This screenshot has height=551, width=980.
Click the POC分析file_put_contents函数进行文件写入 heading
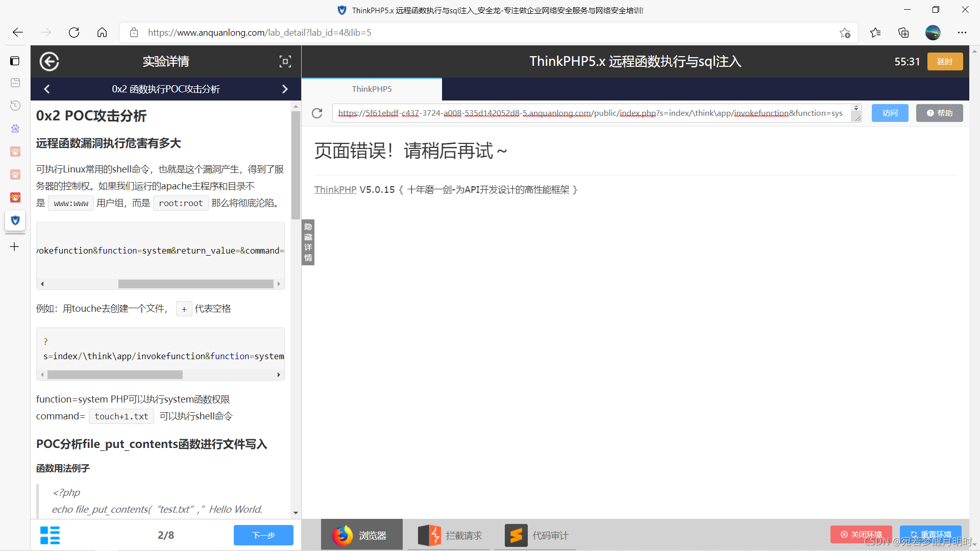(x=152, y=444)
